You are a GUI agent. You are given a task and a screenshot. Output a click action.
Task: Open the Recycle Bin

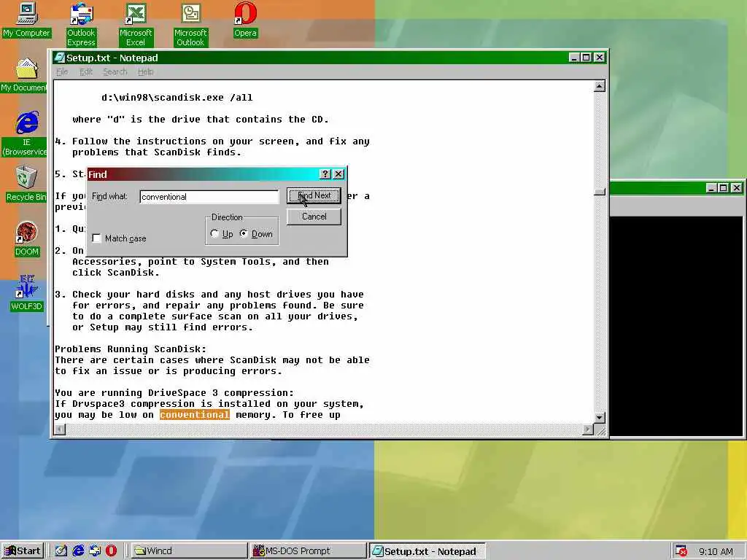click(x=26, y=183)
